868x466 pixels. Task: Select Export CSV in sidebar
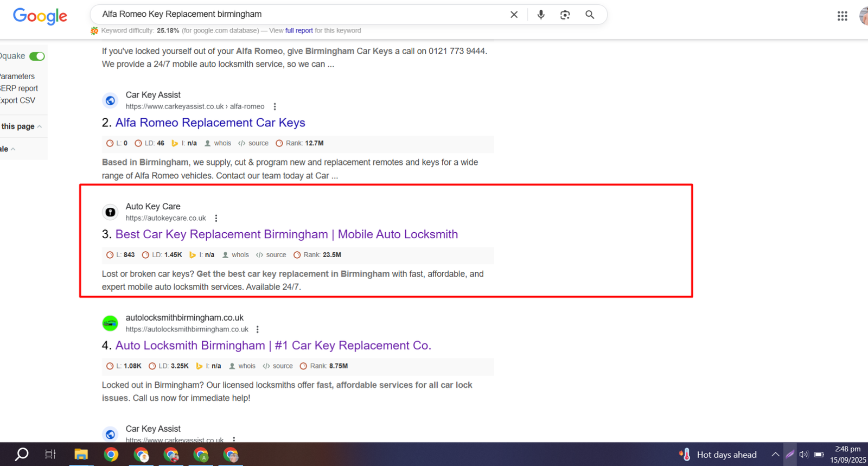pyautogui.click(x=17, y=100)
